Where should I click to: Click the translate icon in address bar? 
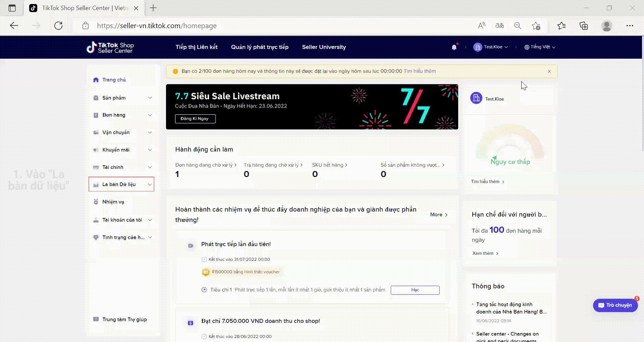(x=499, y=26)
